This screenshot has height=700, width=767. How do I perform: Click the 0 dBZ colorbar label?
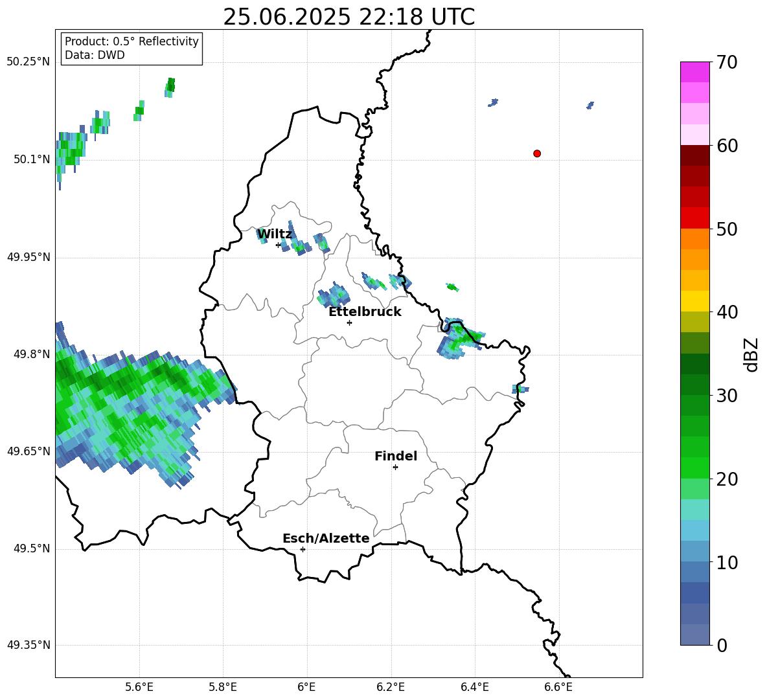click(x=722, y=646)
